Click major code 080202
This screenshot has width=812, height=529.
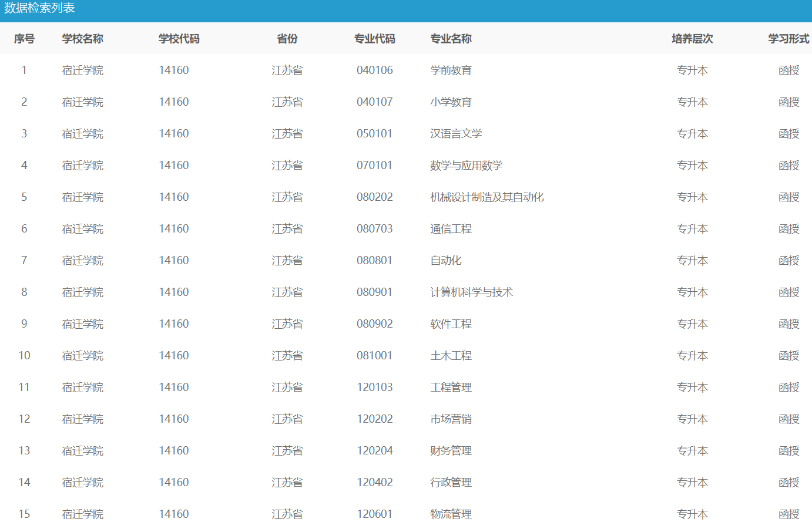(375, 197)
